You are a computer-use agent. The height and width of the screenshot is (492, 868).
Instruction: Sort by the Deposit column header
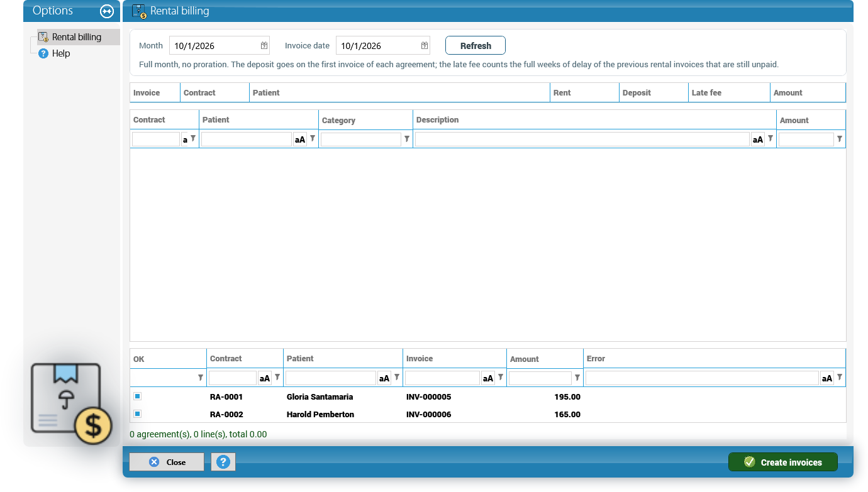[x=654, y=92]
